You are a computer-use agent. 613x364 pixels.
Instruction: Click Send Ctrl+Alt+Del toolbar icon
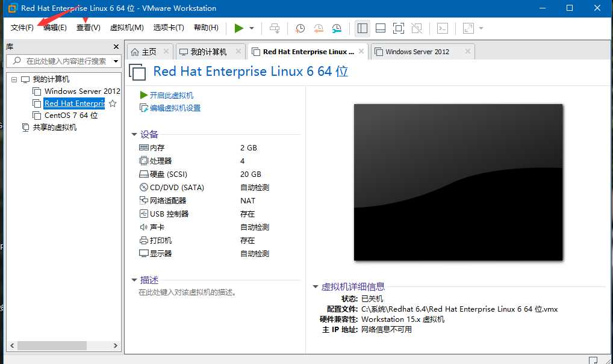pos(275,28)
